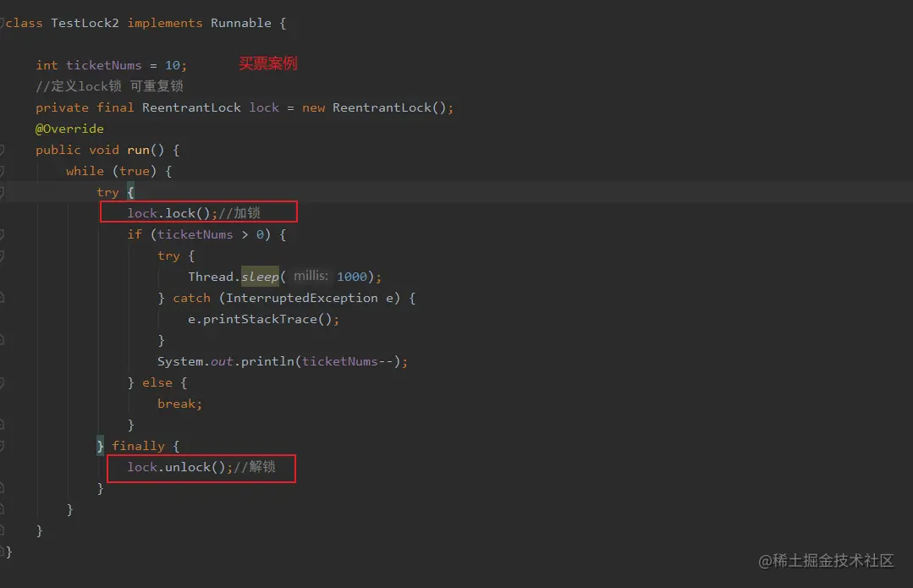Click the lock.lock() call

[173, 214]
